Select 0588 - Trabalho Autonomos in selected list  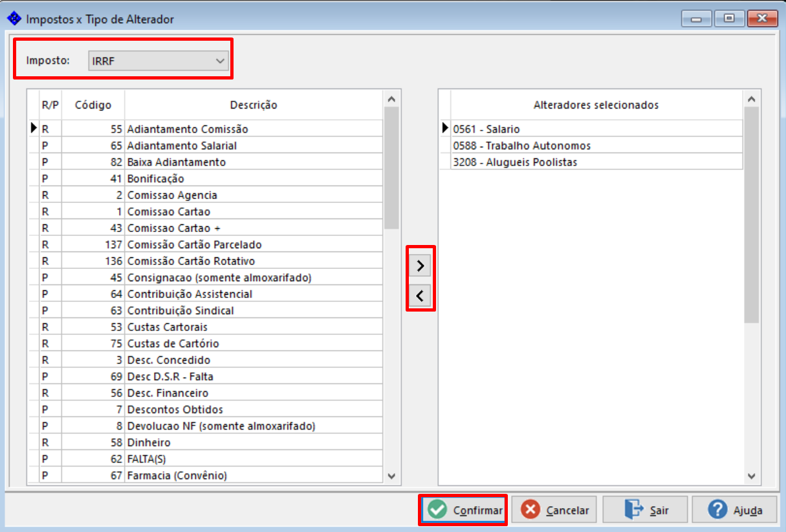pyautogui.click(x=591, y=145)
